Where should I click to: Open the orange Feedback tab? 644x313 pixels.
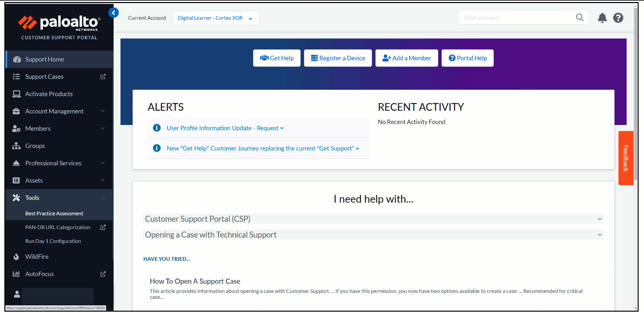coord(626,158)
